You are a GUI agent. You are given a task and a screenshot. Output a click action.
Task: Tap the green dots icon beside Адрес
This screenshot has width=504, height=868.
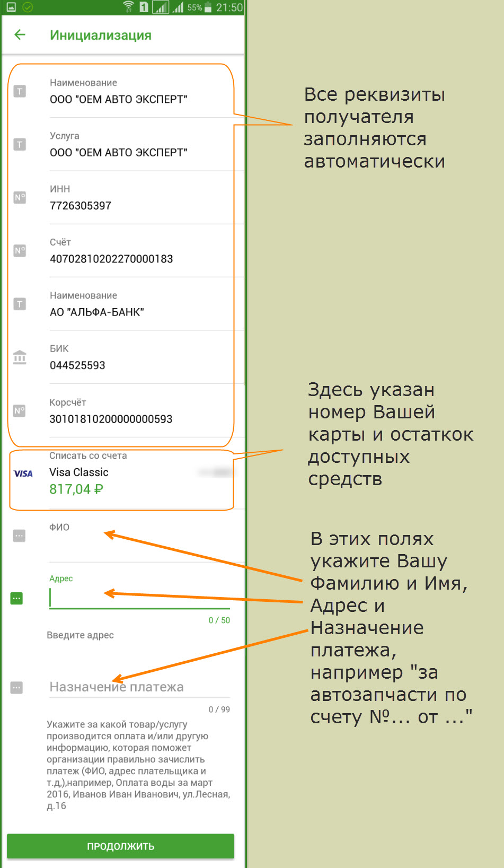[17, 599]
